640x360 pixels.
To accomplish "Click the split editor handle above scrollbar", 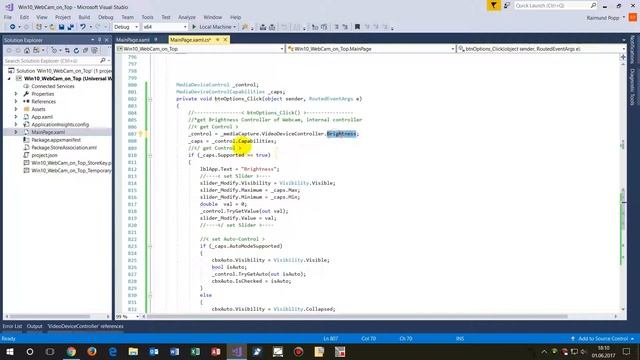I will pyautogui.click(x=623, y=57).
